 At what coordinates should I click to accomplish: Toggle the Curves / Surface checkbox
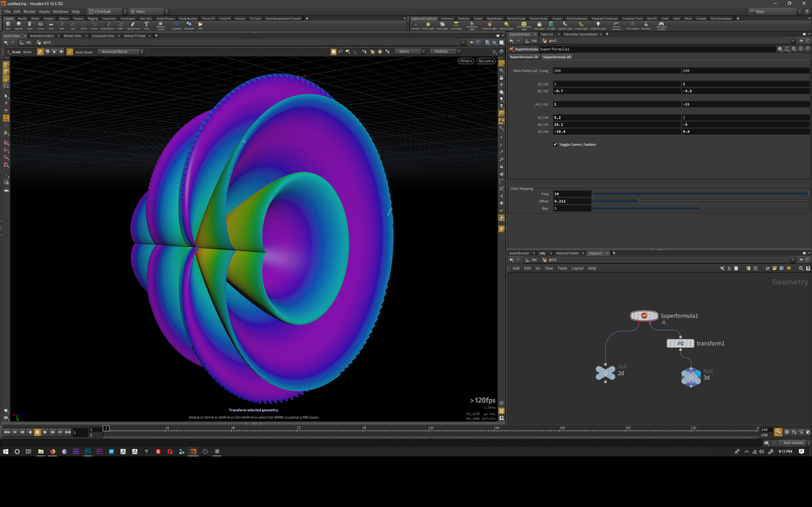555,145
